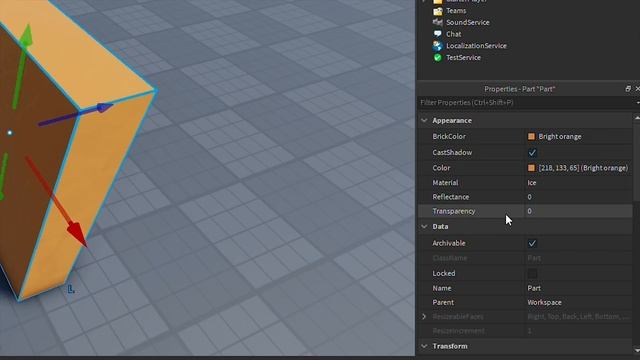Click the Teams service icon
640x360 pixels.
pos(438,11)
